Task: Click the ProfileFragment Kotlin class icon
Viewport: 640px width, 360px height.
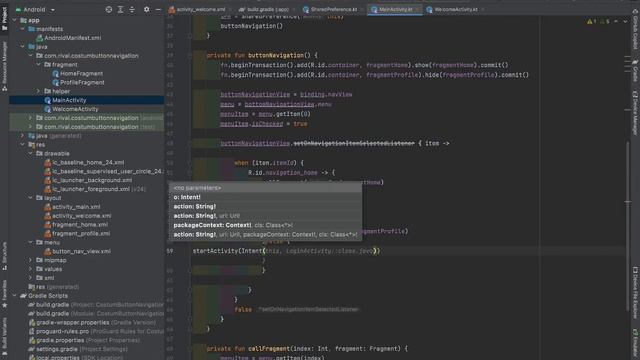Action: pyautogui.click(x=56, y=82)
